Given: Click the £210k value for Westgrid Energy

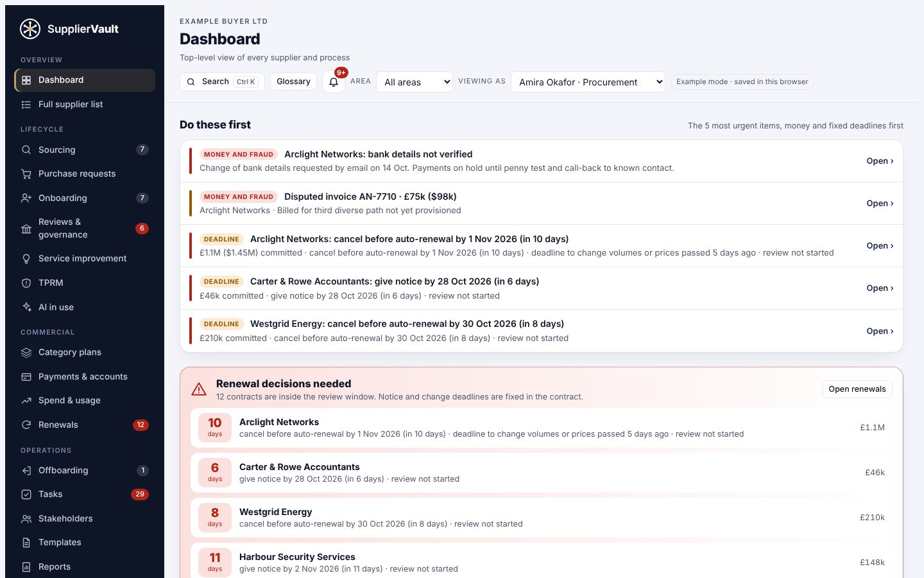Looking at the screenshot, I should (x=872, y=518).
